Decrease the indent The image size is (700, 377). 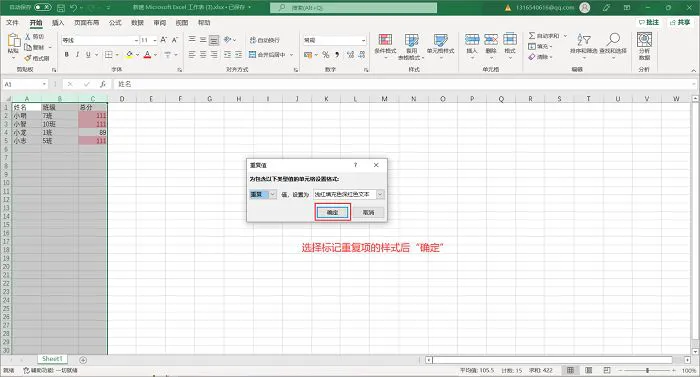pyautogui.click(x=227, y=54)
